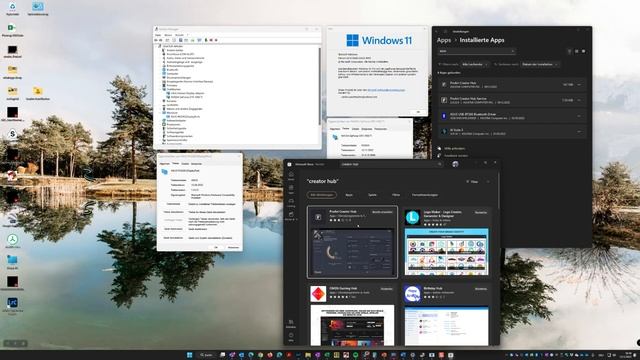Click OK in the monitor properties dialog
The image size is (640, 360).
[216, 247]
